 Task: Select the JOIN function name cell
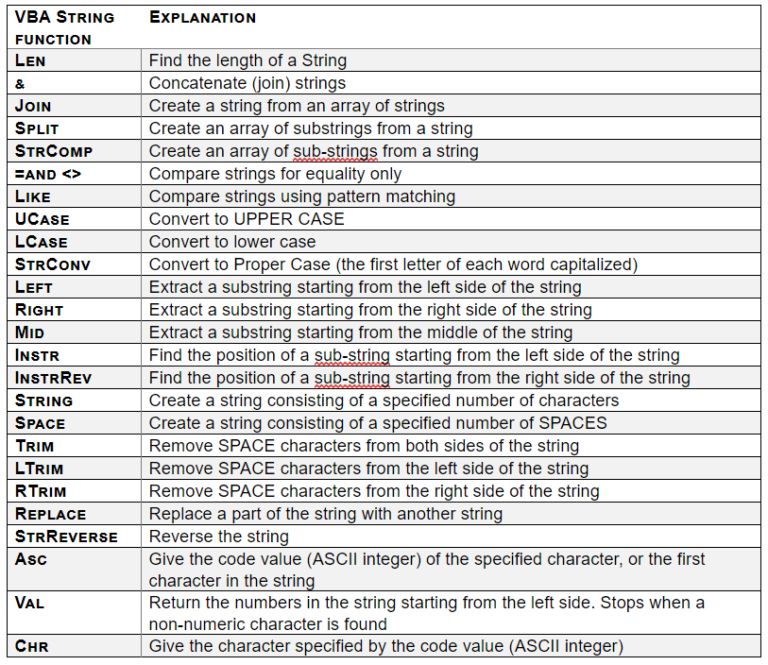click(34, 106)
